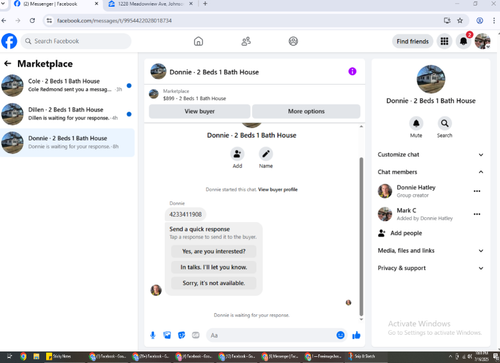The height and width of the screenshot is (363, 500).
Task: Click the Name pencil icon
Action: click(266, 154)
